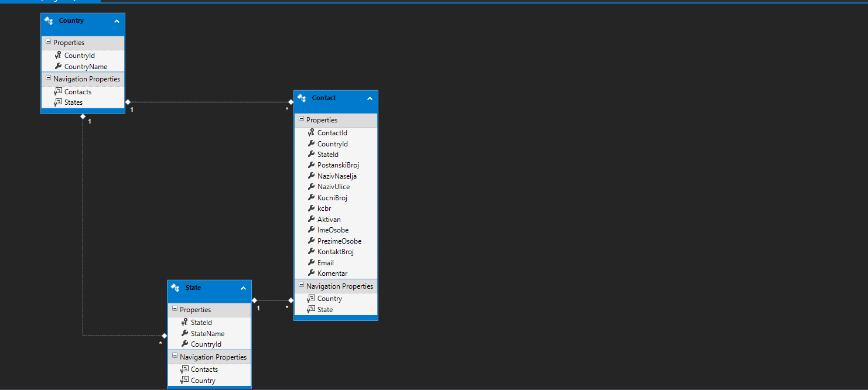The image size is (868, 390).
Task: Click wrench icon beside PostanskiBroj
Action: [x=311, y=165]
